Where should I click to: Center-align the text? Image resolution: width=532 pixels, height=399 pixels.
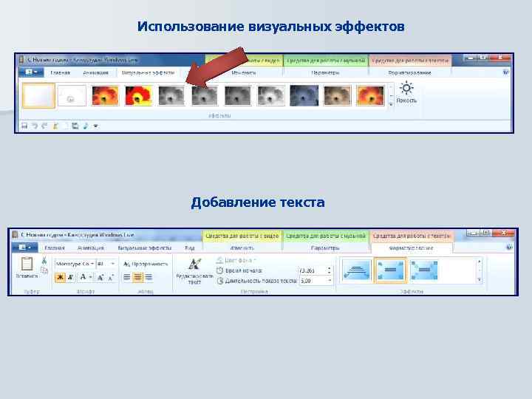tap(137, 277)
